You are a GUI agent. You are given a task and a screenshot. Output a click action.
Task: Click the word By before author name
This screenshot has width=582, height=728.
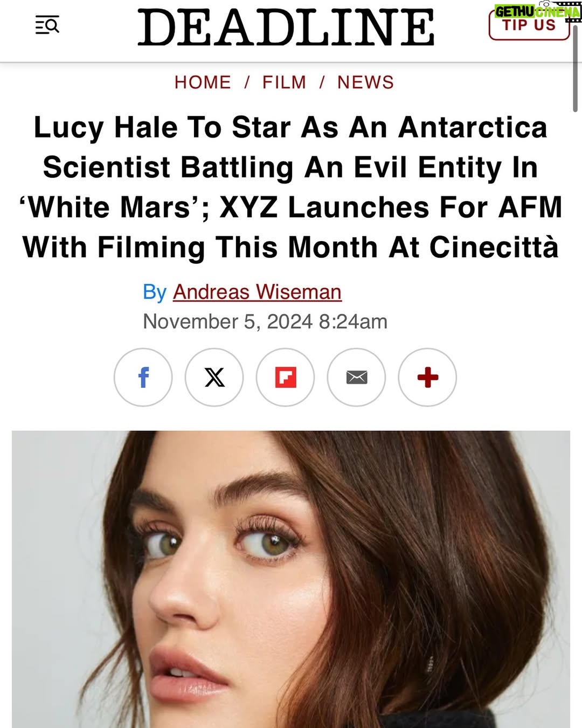tap(155, 292)
